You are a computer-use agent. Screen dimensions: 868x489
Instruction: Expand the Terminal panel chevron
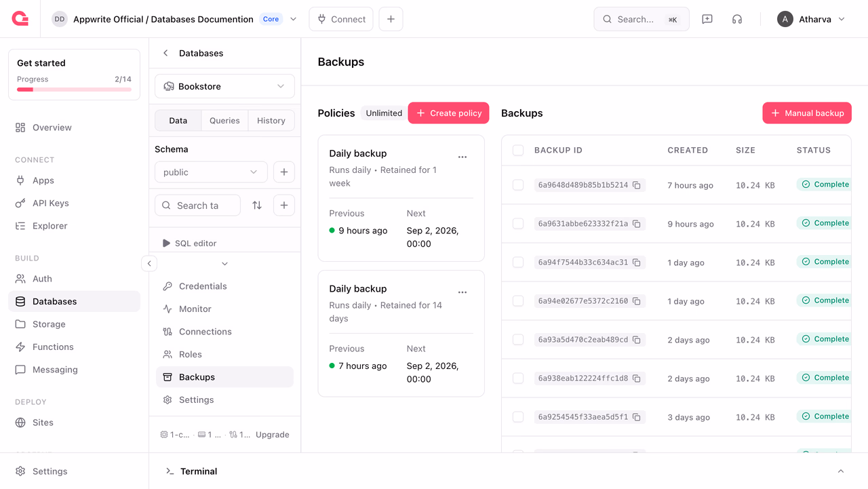click(x=841, y=471)
